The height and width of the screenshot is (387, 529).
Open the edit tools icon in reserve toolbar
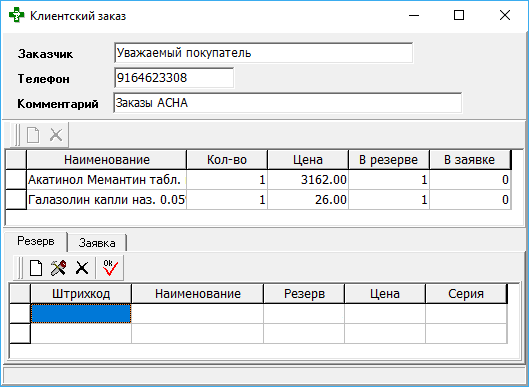pyautogui.click(x=58, y=268)
